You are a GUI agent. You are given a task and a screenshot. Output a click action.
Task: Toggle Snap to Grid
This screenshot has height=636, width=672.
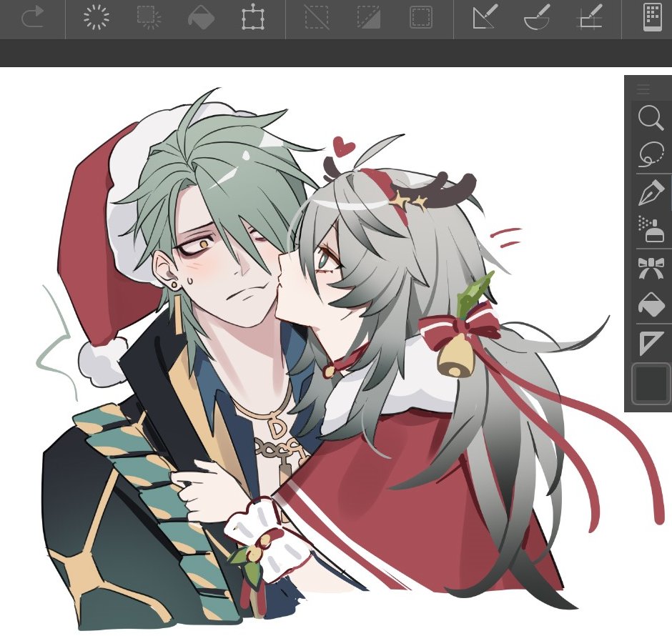[589, 18]
